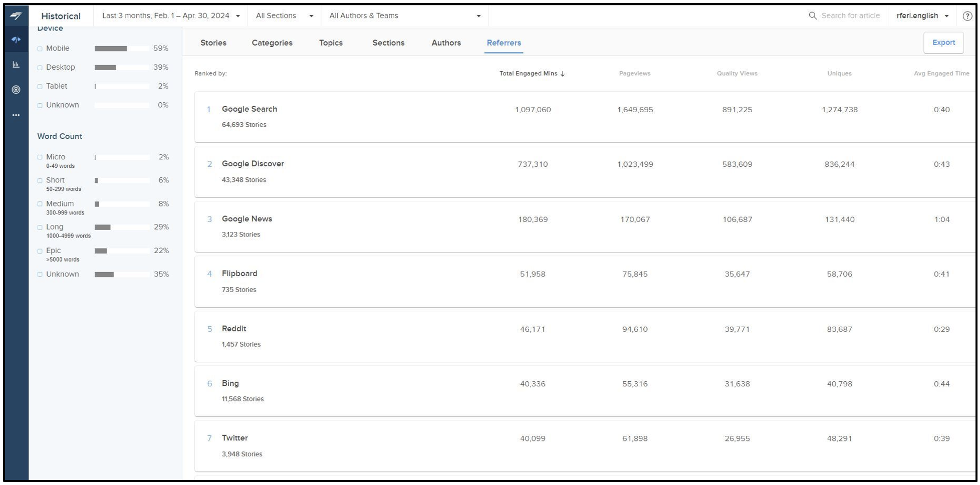Click the search magnifier icon
The image size is (980, 485).
pyautogui.click(x=813, y=16)
